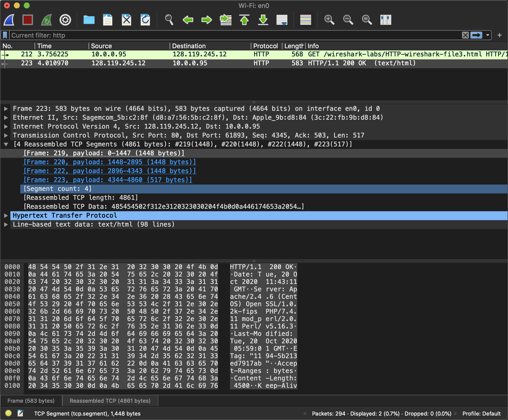Collapse the Reassembled TCP Segments tree
508x420 pixels.
(6, 144)
